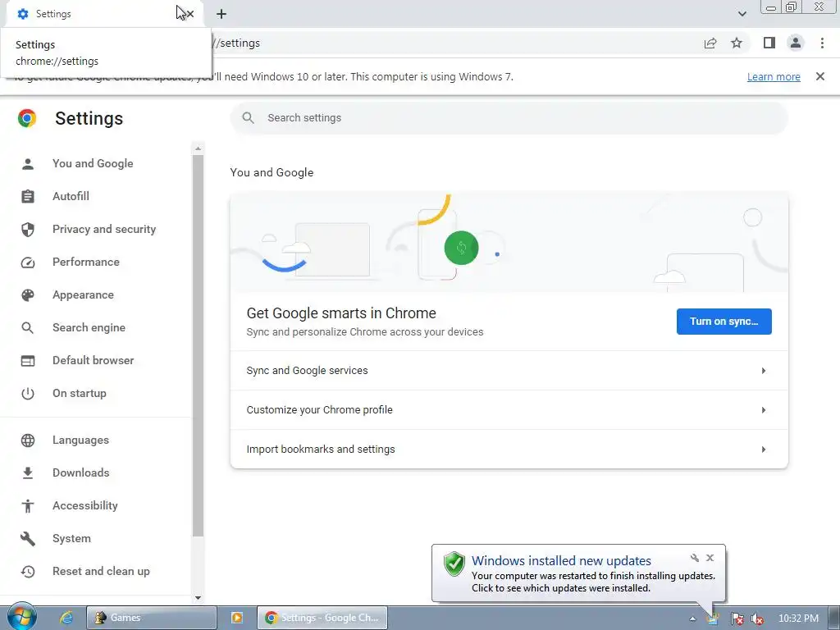This screenshot has height=630, width=840.
Task: Open the Windows Start orb
Action: pos(21,617)
